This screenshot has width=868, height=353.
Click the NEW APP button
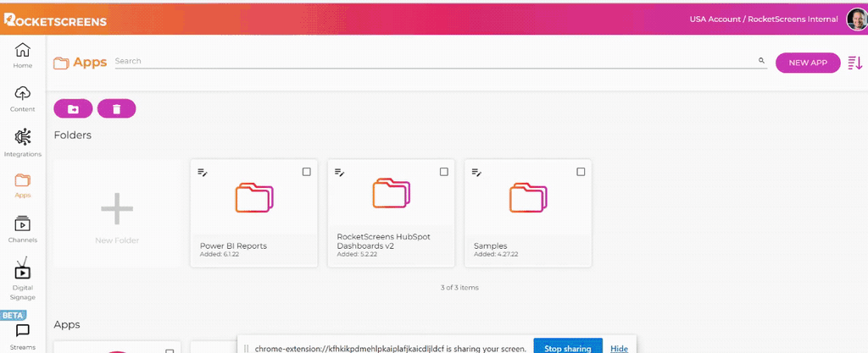pyautogui.click(x=808, y=63)
